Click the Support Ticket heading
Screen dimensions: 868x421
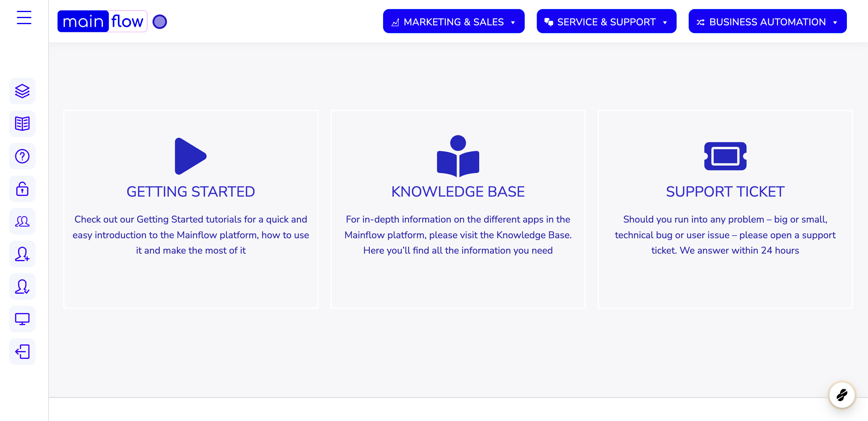725,192
